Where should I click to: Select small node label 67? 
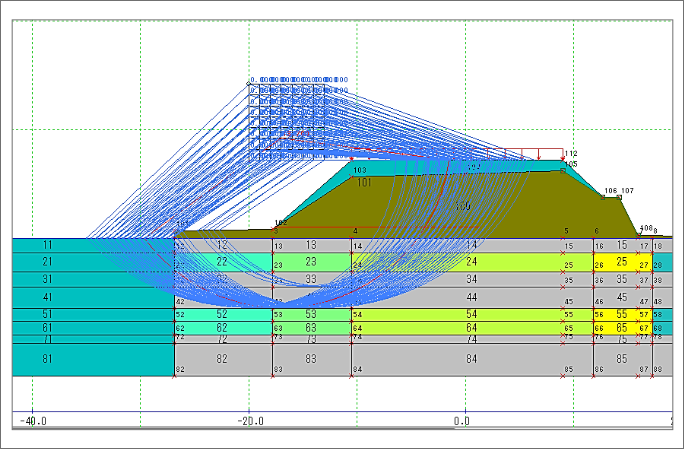[644, 329]
